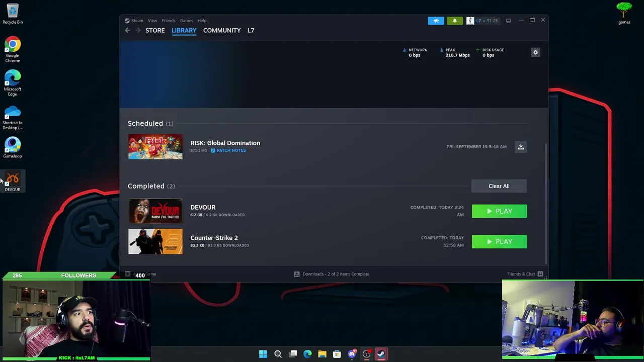Image resolution: width=644 pixels, height=362 pixels.
Task: Open Windows Start button
Action: click(263, 354)
